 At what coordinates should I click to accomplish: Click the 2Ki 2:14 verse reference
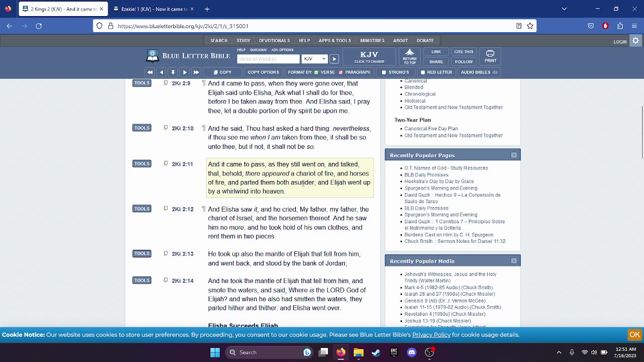183,281
